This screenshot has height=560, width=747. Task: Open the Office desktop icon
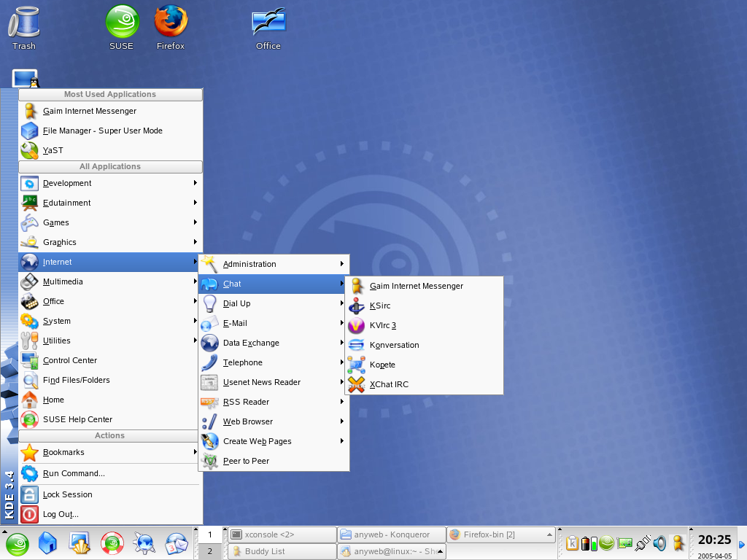(x=268, y=28)
